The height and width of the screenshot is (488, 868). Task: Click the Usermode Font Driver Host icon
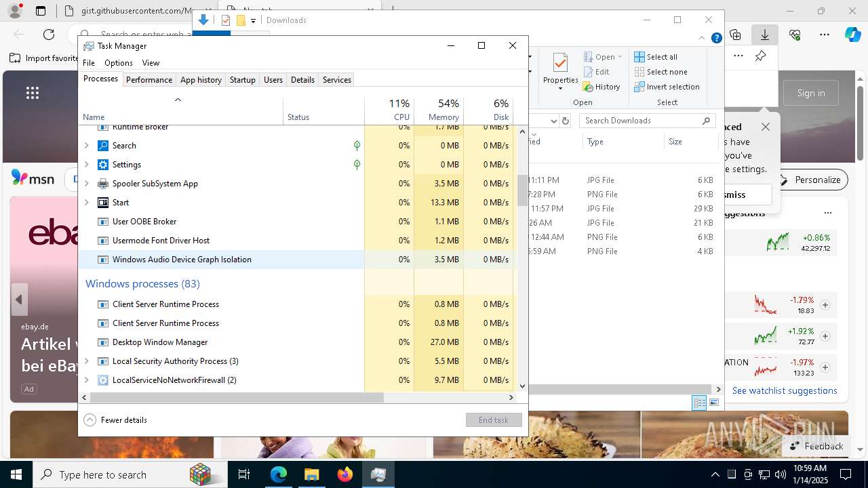click(x=103, y=241)
